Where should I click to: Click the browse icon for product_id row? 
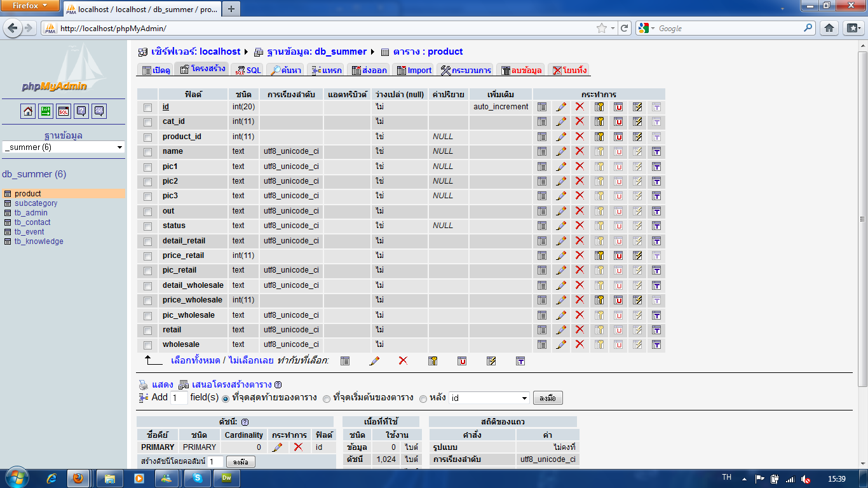click(542, 137)
